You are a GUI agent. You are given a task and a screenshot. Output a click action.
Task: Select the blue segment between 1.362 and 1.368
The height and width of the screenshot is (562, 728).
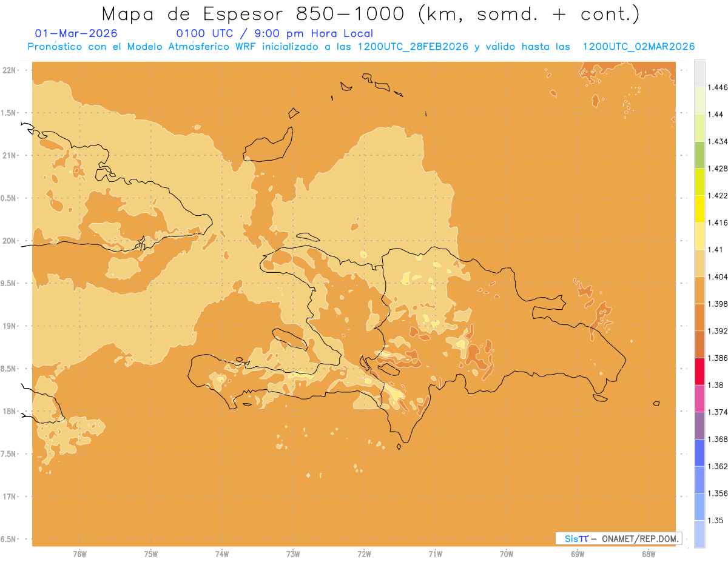click(x=699, y=453)
